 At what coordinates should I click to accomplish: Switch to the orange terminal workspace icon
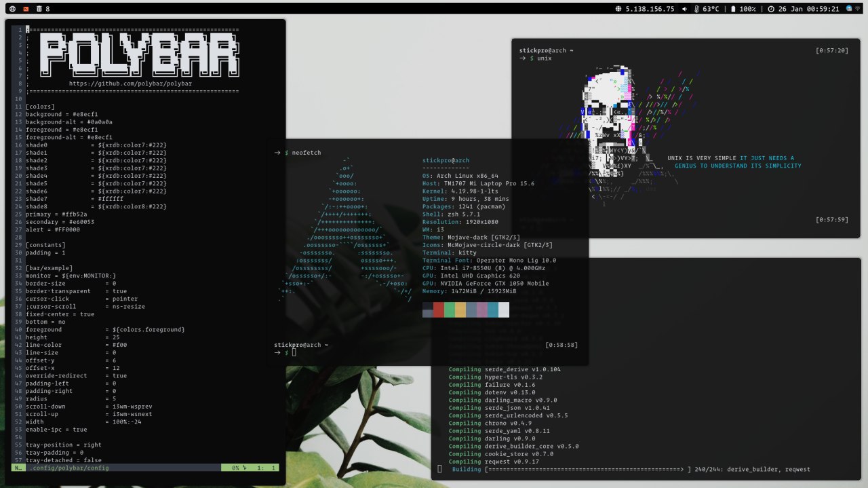[26, 9]
